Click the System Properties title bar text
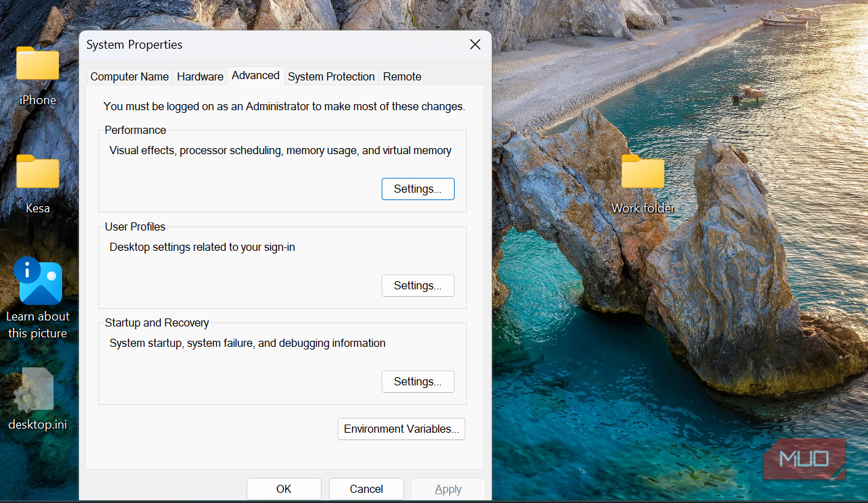The height and width of the screenshot is (503, 868). tap(134, 45)
